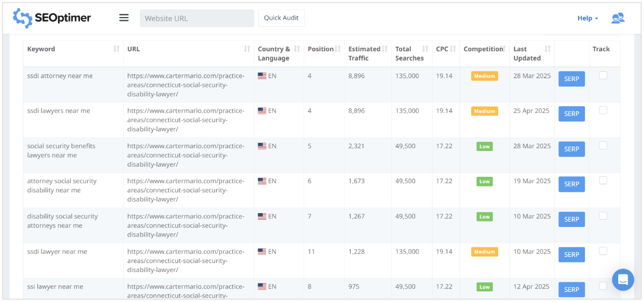Image resolution: width=644 pixels, height=302 pixels.
Task: Click the Country & Language column header
Action: tap(274, 53)
